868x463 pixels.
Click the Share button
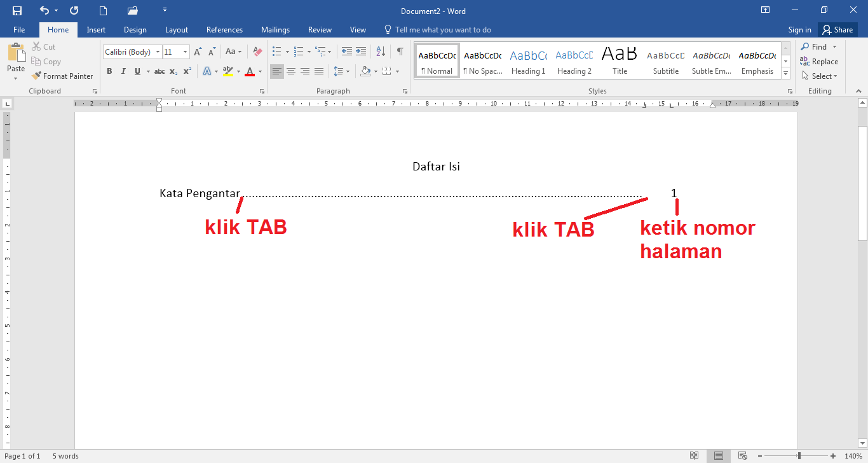[837, 30]
